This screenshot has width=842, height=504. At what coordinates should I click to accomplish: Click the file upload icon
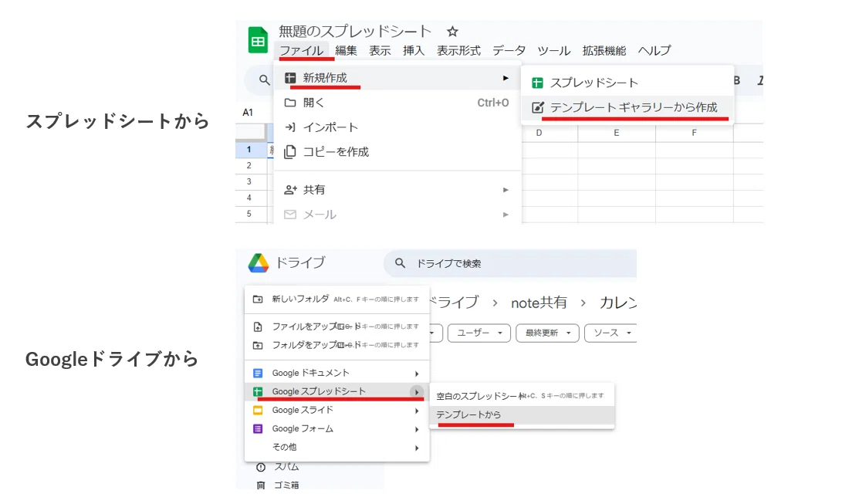[258, 326]
